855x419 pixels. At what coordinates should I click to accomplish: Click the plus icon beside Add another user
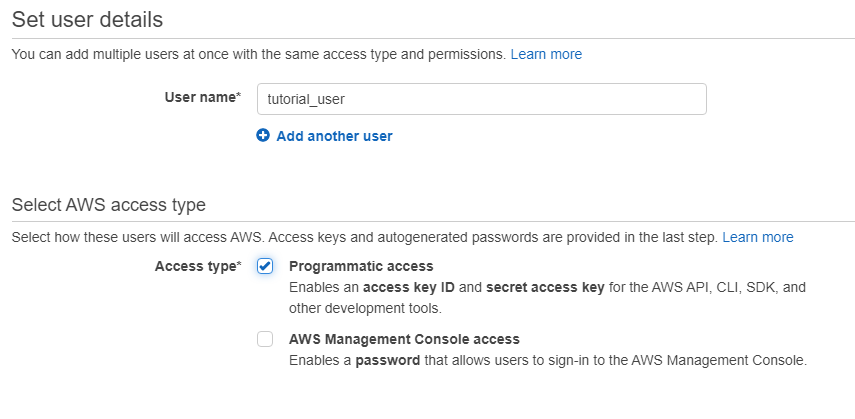click(x=263, y=135)
